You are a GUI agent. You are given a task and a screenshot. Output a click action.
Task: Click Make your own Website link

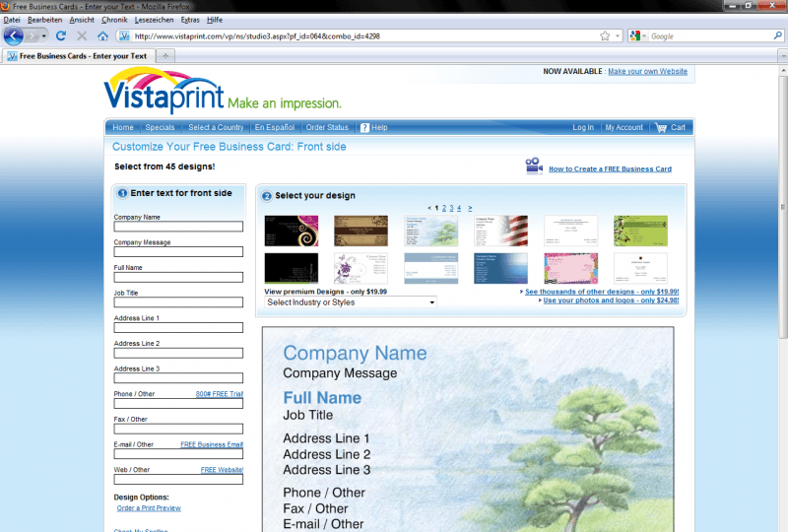(x=647, y=71)
